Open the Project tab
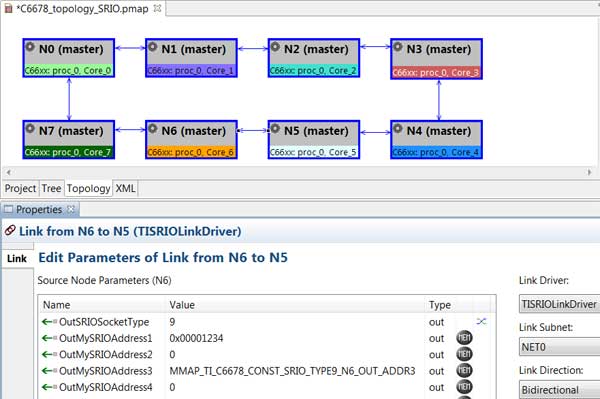Image resolution: width=600 pixels, height=399 pixels. pos(20,188)
